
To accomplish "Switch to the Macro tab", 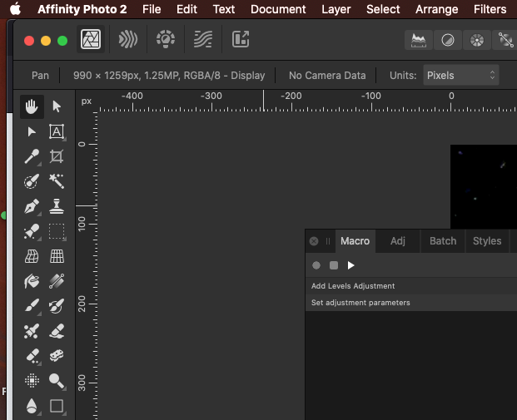I will click(x=355, y=241).
